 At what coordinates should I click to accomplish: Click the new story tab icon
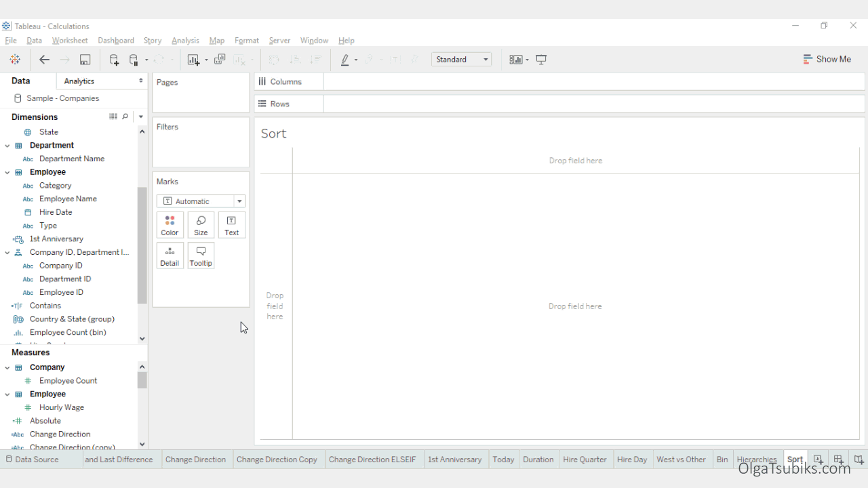859,459
